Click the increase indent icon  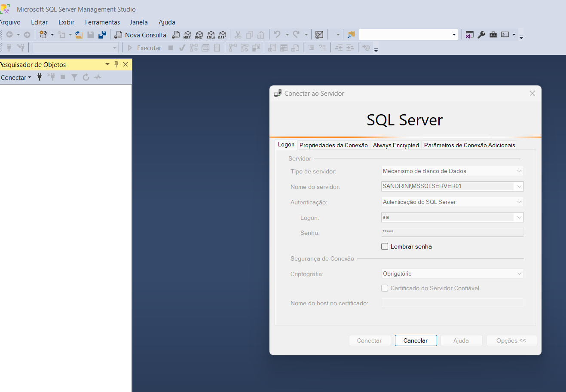tap(350, 48)
